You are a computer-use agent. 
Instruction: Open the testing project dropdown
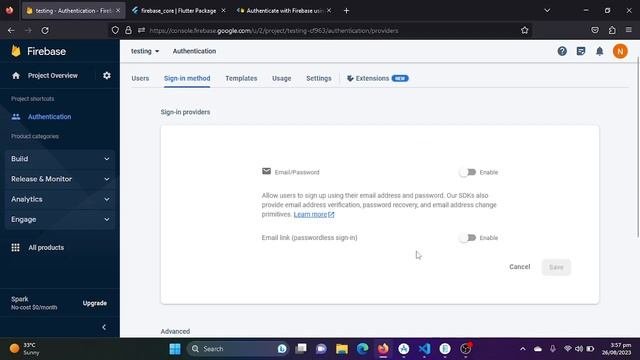tap(145, 51)
